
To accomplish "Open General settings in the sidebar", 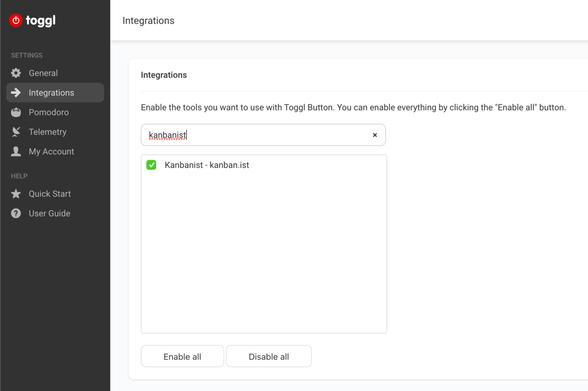I will pos(55,73).
